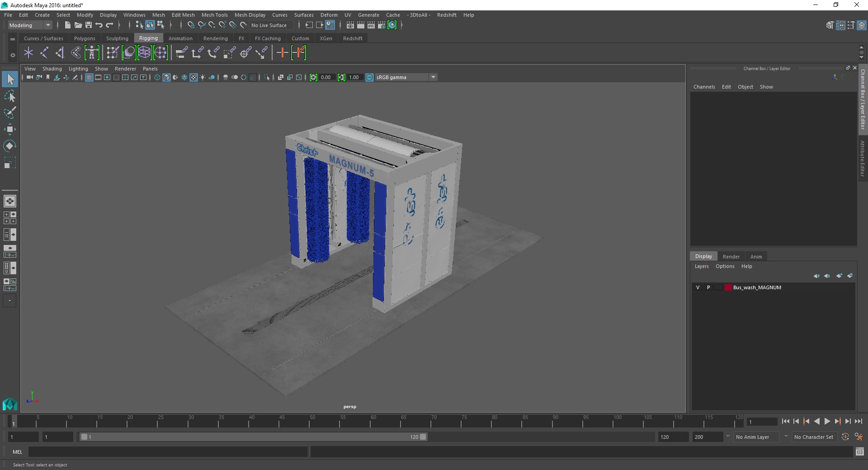Toggle textured display in viewport

click(193, 77)
